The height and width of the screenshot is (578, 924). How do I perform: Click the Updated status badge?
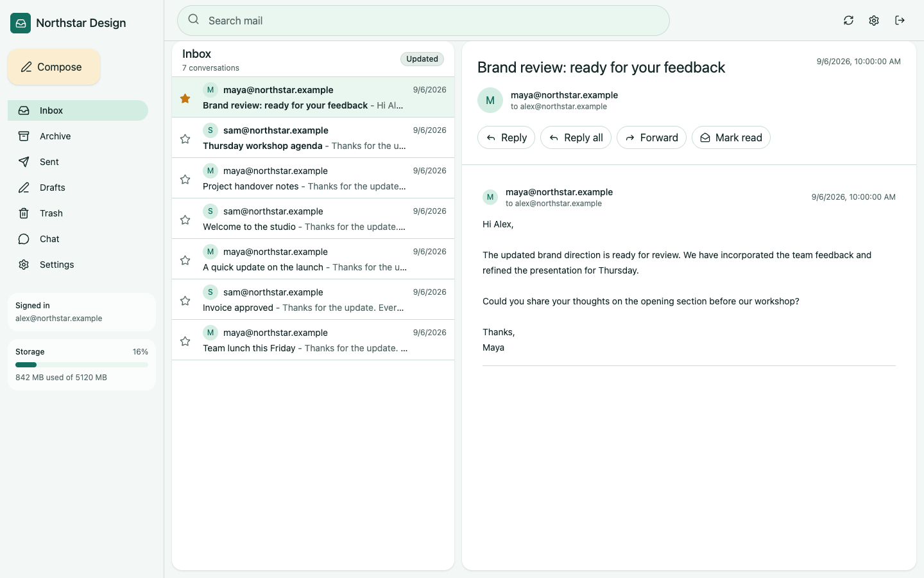(x=422, y=59)
